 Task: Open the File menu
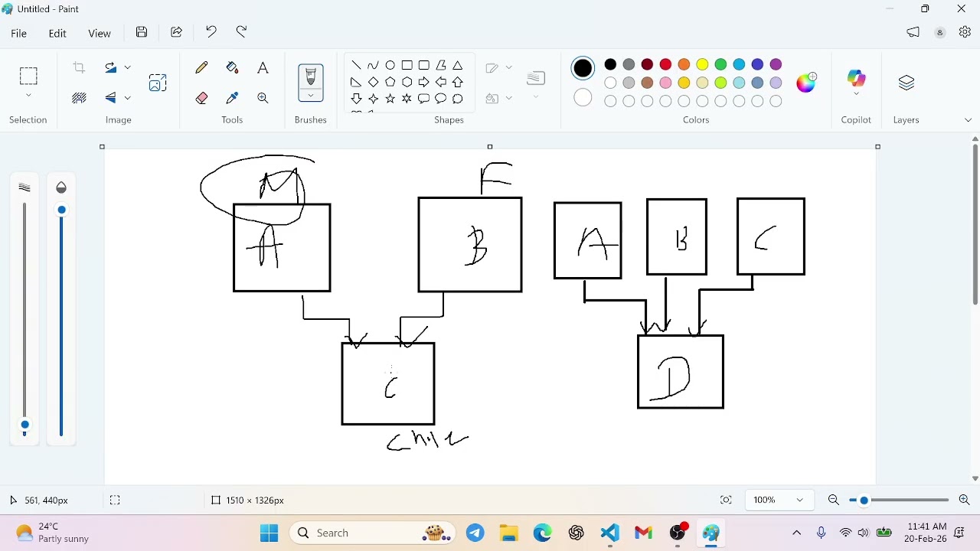(19, 34)
